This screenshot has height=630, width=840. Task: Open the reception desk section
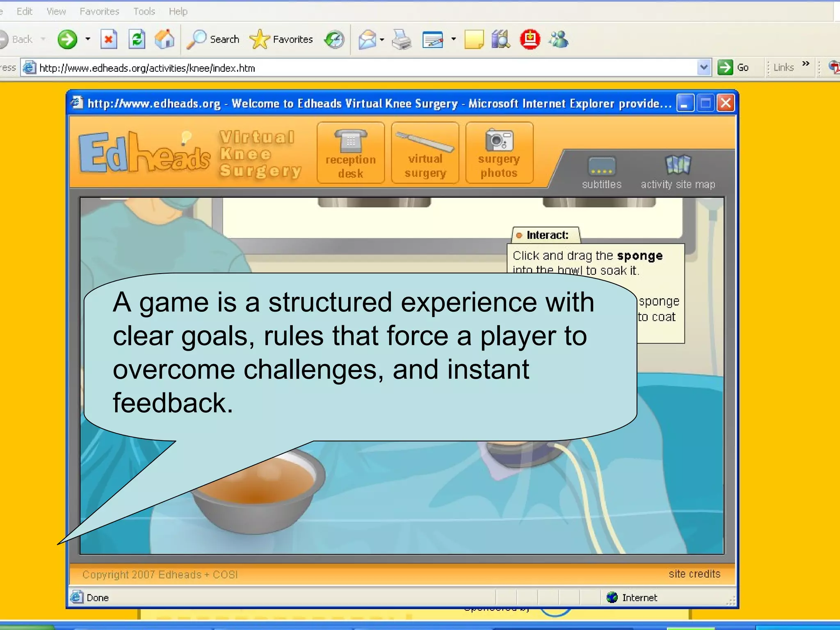click(x=351, y=153)
